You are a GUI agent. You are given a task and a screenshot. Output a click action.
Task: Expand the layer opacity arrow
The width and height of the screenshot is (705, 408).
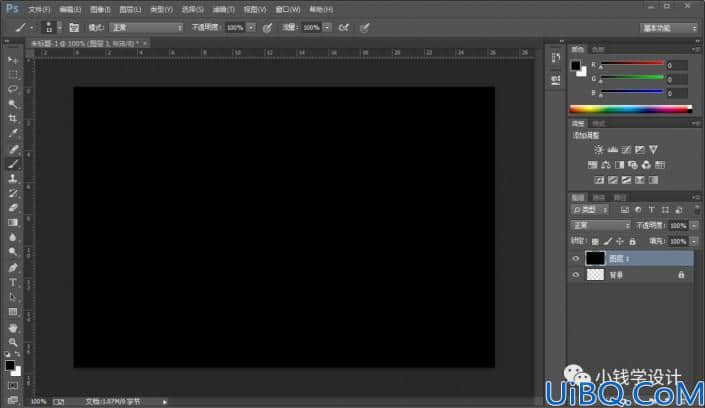click(694, 226)
